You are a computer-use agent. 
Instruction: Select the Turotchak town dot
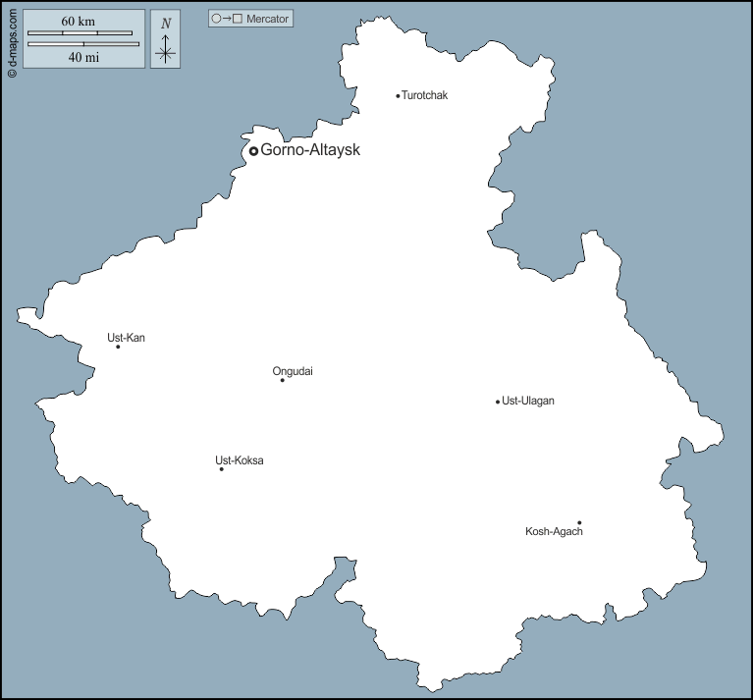(x=398, y=96)
